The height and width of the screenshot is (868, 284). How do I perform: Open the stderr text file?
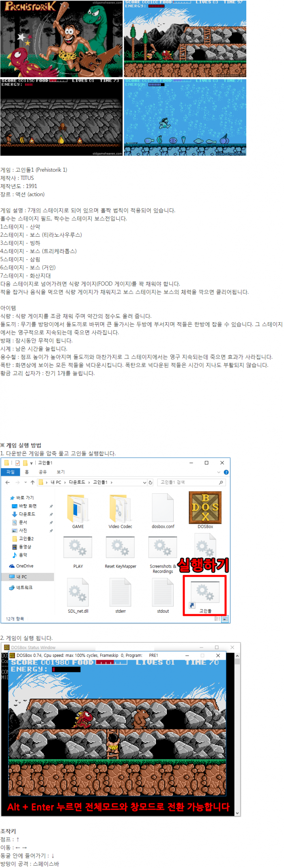coord(120,595)
